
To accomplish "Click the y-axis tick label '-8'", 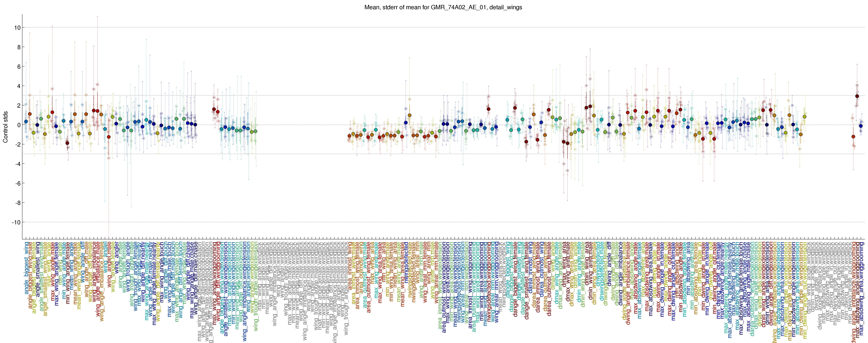I will coord(18,203).
